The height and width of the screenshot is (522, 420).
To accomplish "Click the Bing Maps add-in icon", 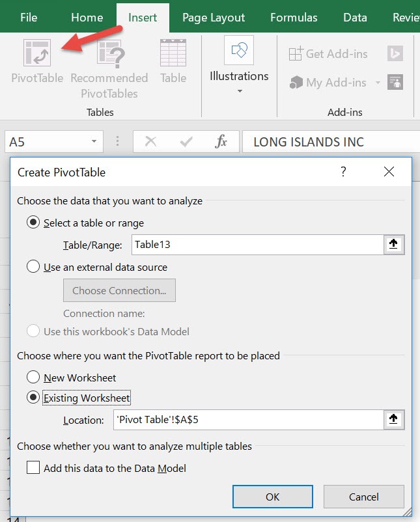I will click(x=395, y=53).
